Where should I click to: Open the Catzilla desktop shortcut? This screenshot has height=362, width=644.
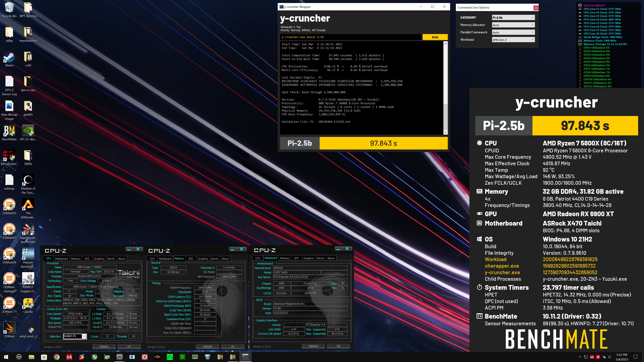pos(28,306)
